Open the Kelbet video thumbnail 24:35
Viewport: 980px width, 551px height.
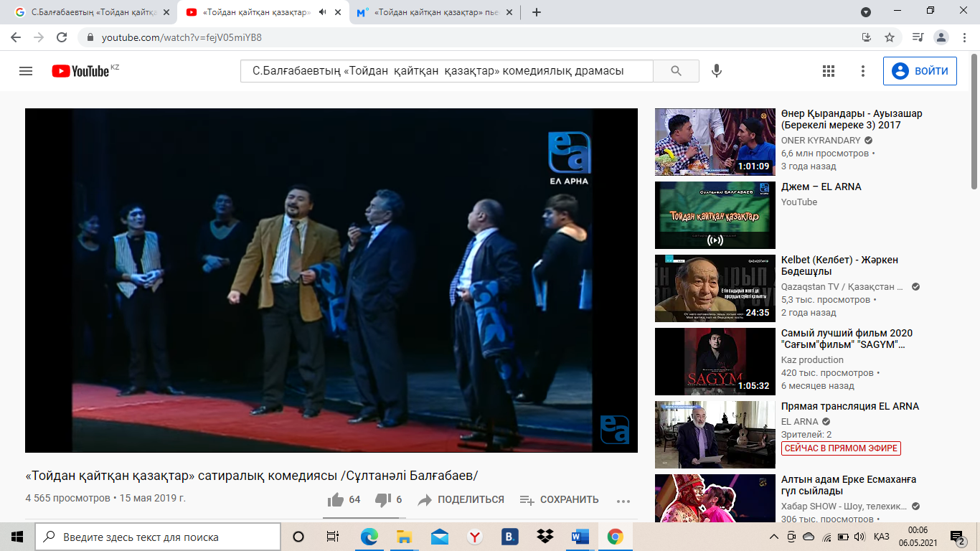pyautogui.click(x=715, y=288)
